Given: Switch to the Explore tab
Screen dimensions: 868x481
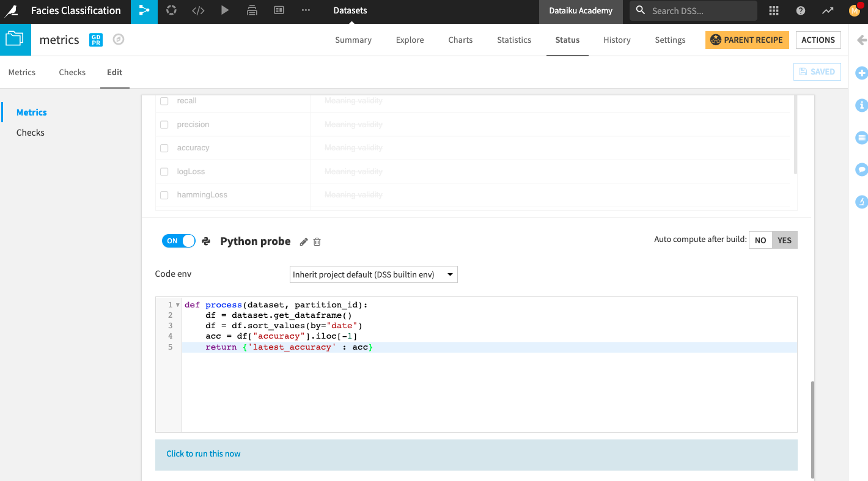Looking at the screenshot, I should coord(410,40).
